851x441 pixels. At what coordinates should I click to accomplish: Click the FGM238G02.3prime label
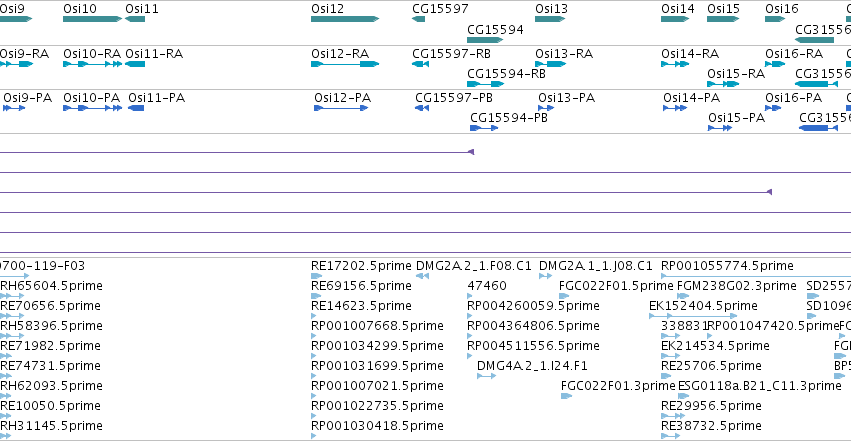point(737,286)
